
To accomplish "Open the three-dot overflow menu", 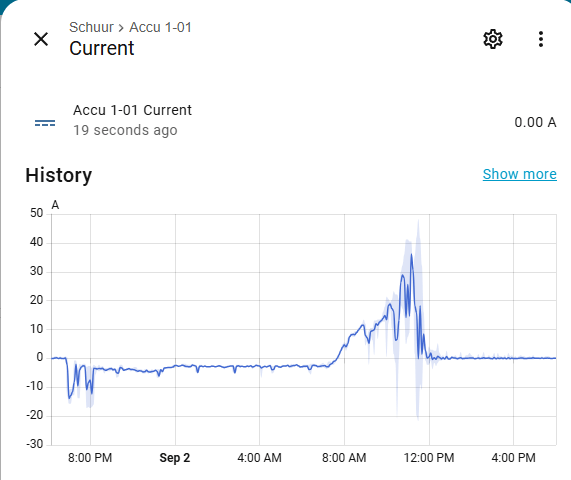I will pos(541,39).
